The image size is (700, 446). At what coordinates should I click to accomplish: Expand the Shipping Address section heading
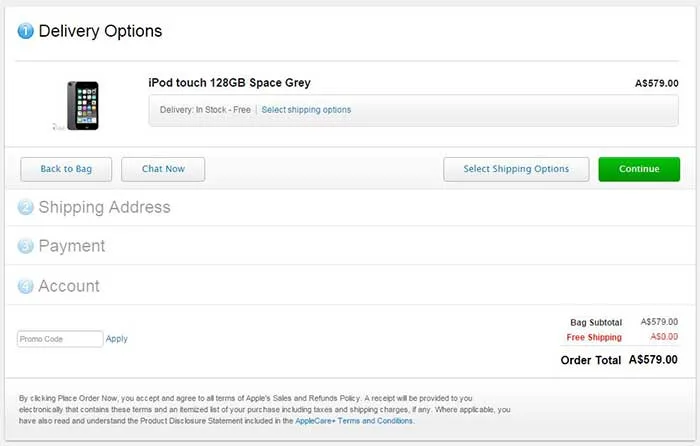(104, 208)
